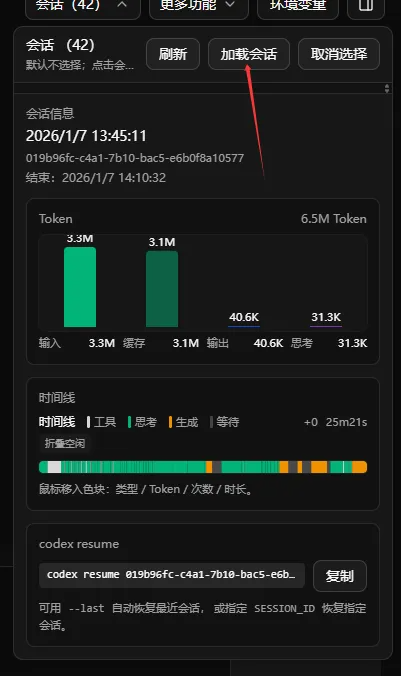Click the 刷新 button

point(173,54)
